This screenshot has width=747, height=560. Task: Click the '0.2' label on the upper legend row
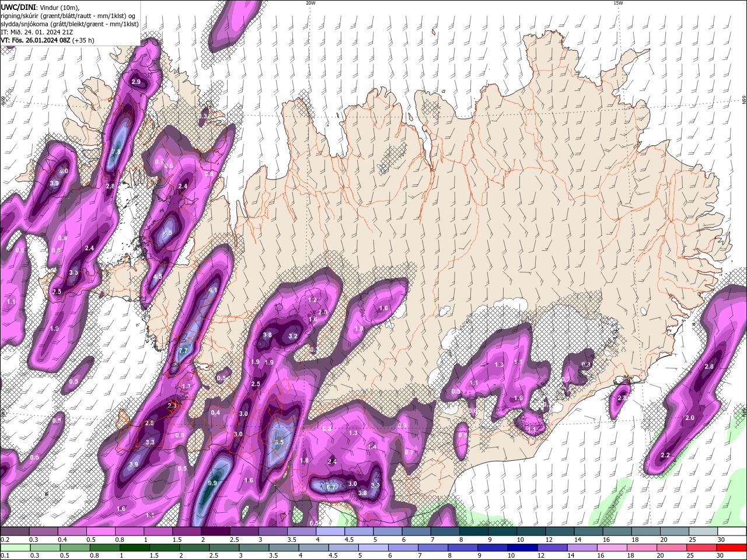click(5, 540)
